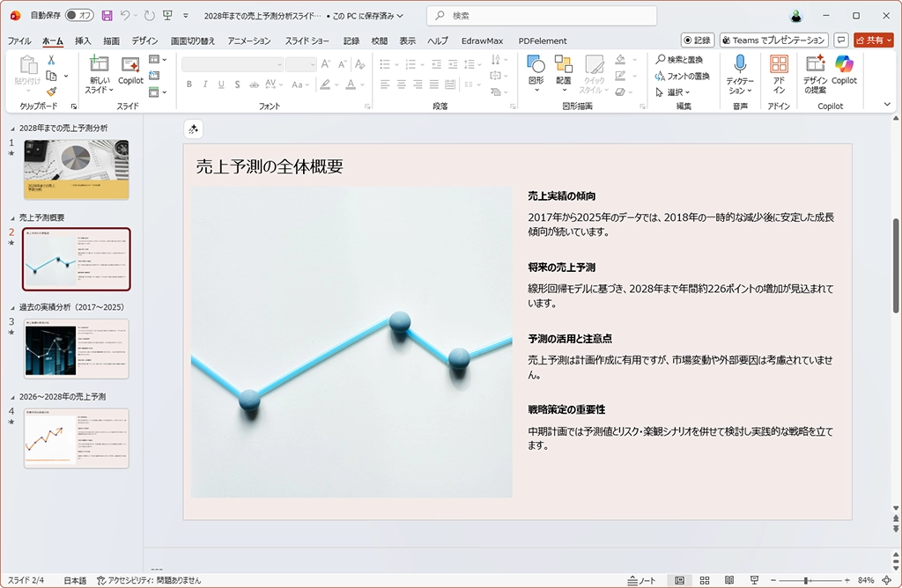This screenshot has height=588, width=902.
Task: Click the Add-ins icon
Action: (779, 70)
